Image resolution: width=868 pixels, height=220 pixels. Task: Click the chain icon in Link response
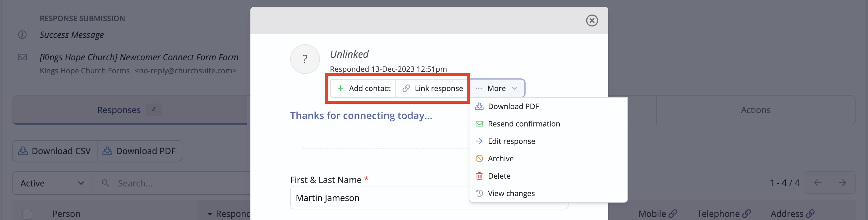pyautogui.click(x=406, y=88)
